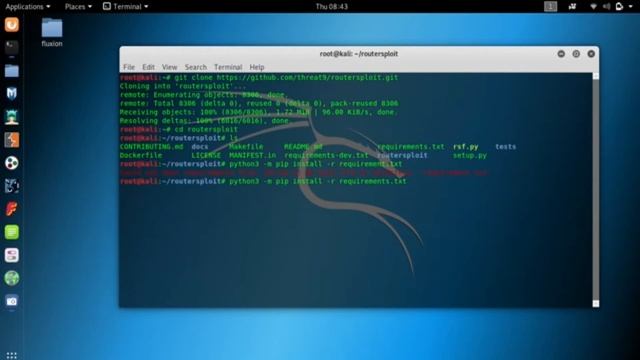Screen dimensions: 640x360
Task: Click the terminal scrollbar down arrow
Action: click(596, 304)
